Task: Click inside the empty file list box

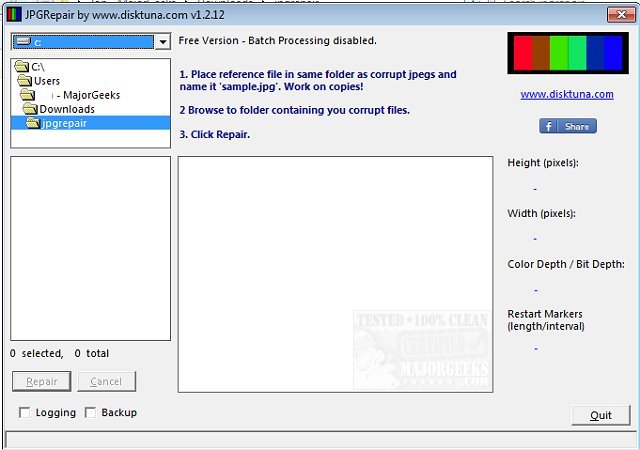Action: (91, 248)
